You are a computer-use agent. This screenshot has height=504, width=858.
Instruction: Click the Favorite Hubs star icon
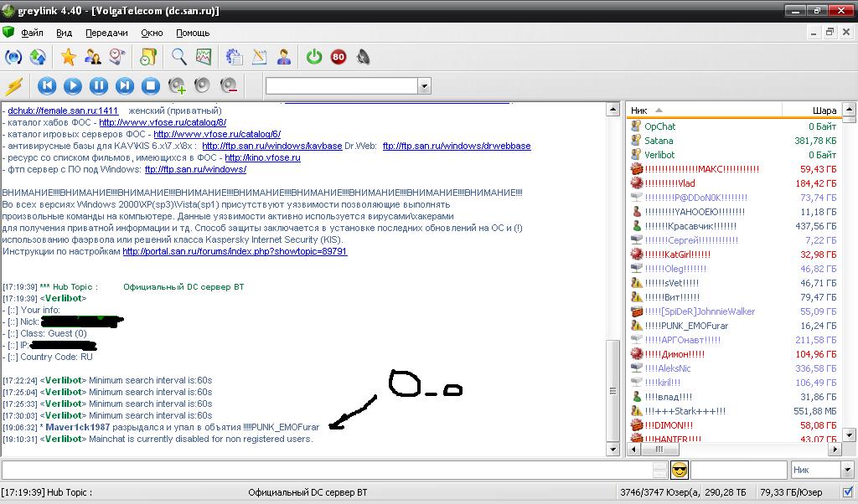pos(68,57)
